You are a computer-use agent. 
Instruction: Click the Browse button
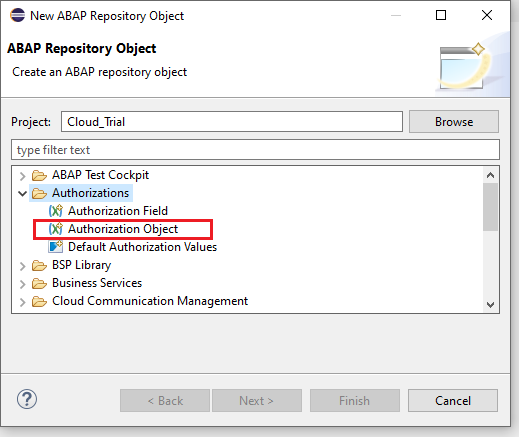pos(454,122)
